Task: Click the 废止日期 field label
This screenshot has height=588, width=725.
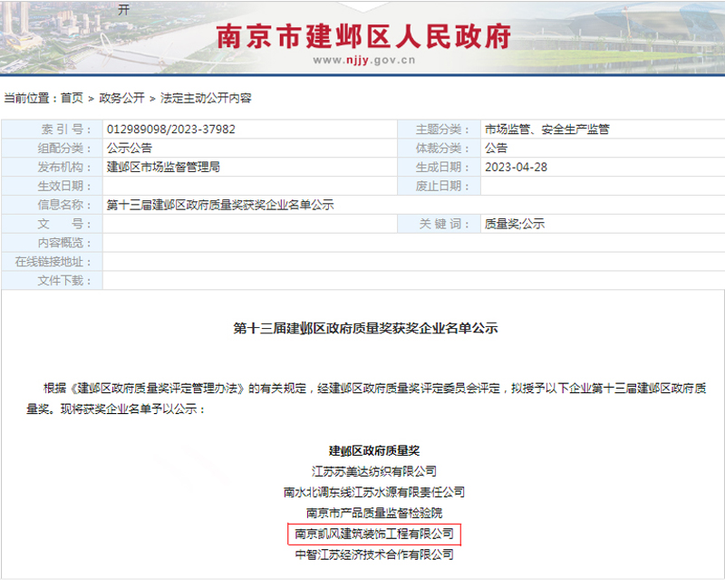Action: coord(442,186)
